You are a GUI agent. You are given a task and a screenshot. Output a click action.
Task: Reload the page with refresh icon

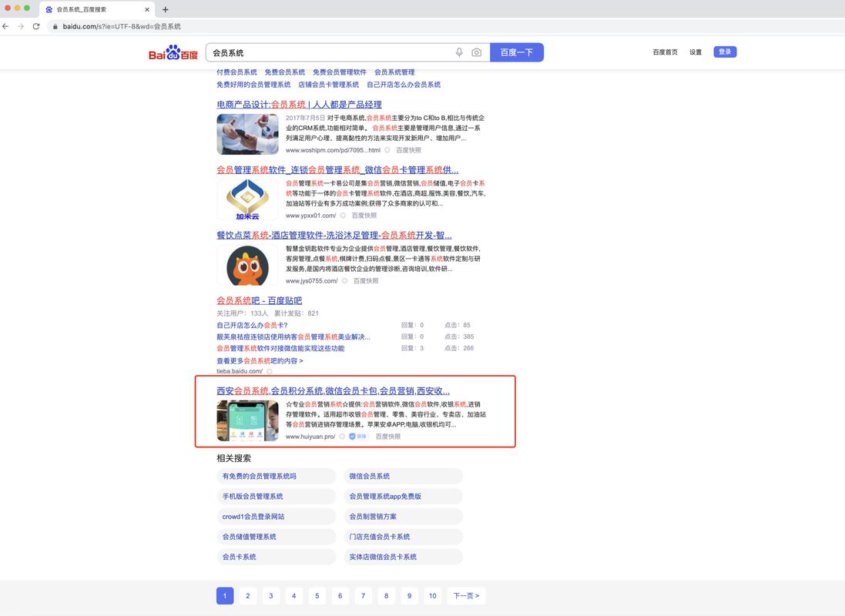pos(36,26)
